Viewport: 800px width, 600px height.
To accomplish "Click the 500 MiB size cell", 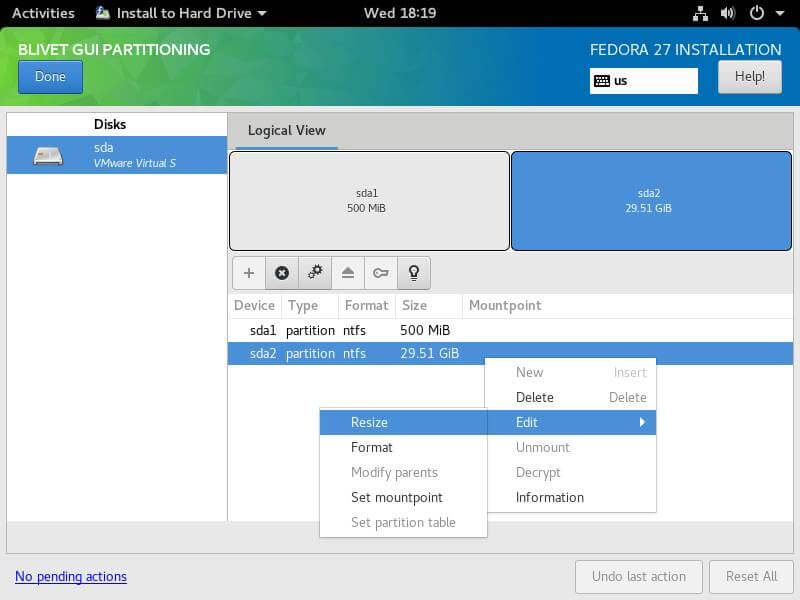I will tap(425, 330).
